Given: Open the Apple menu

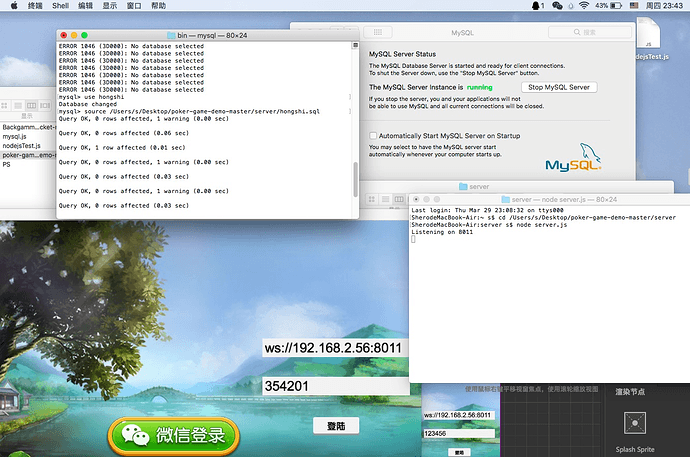Looking at the screenshot, I should (x=14, y=5).
